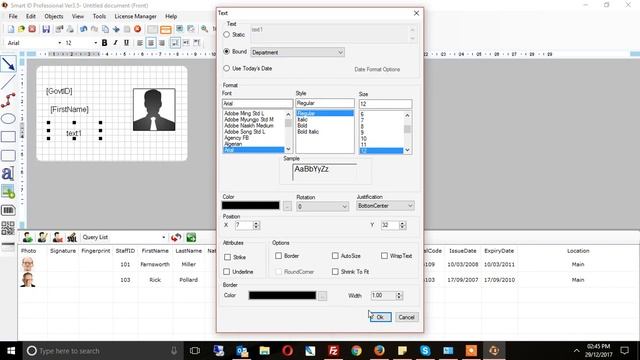Select the text 'a' tool
Image resolution: width=640 pixels, height=360 pixels.
[x=8, y=173]
